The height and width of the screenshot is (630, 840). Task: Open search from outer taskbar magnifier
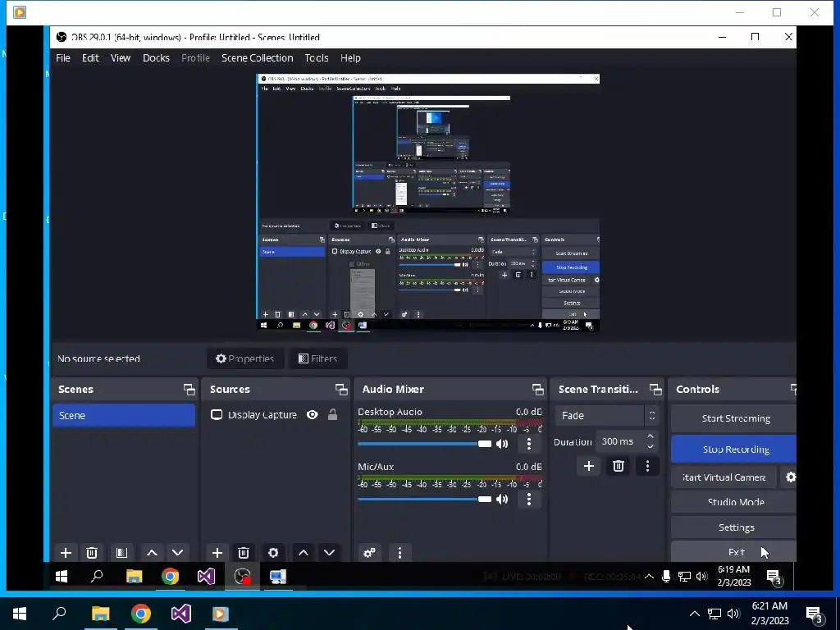click(x=59, y=614)
